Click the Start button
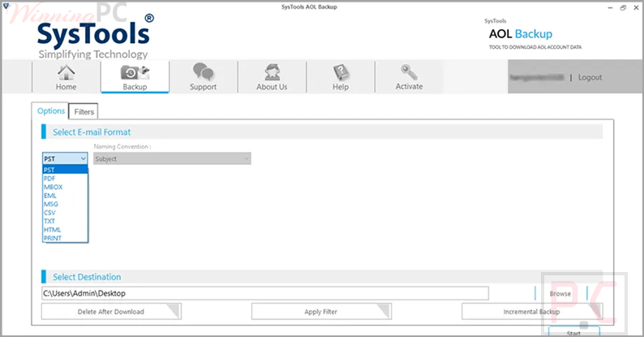This screenshot has width=644, height=337. (x=573, y=332)
